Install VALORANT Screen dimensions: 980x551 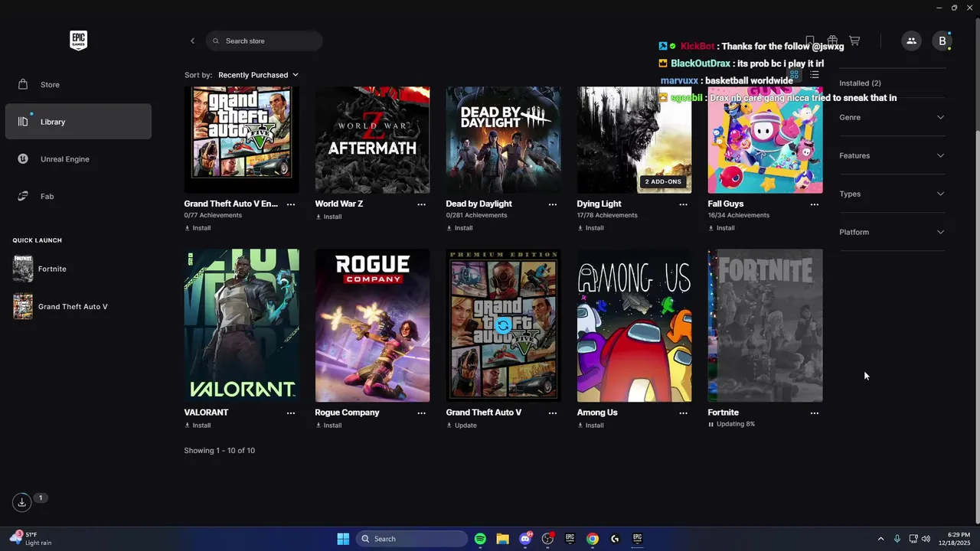click(198, 425)
